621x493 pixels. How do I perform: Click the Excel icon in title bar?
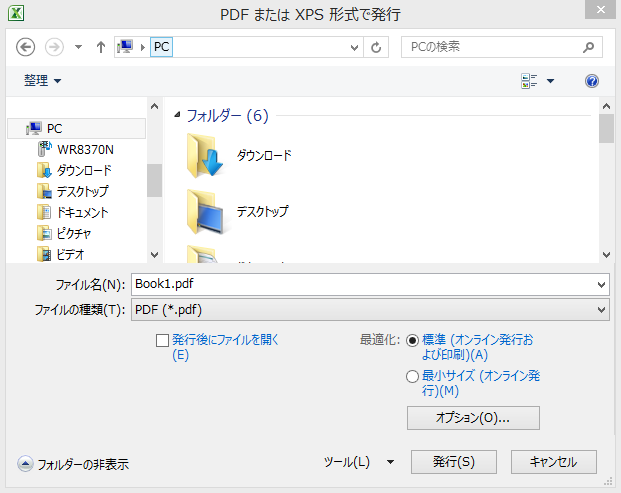[x=16, y=13]
